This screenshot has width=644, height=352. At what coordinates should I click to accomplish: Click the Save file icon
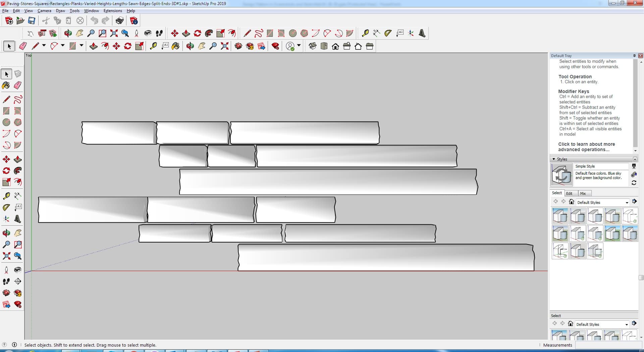[32, 21]
